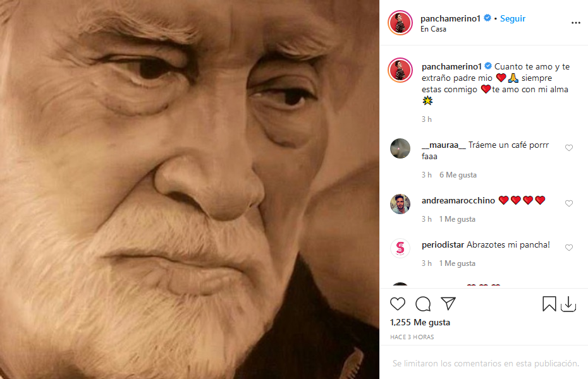Like andreamarocchino's comment heart
588x379 pixels.
(569, 203)
